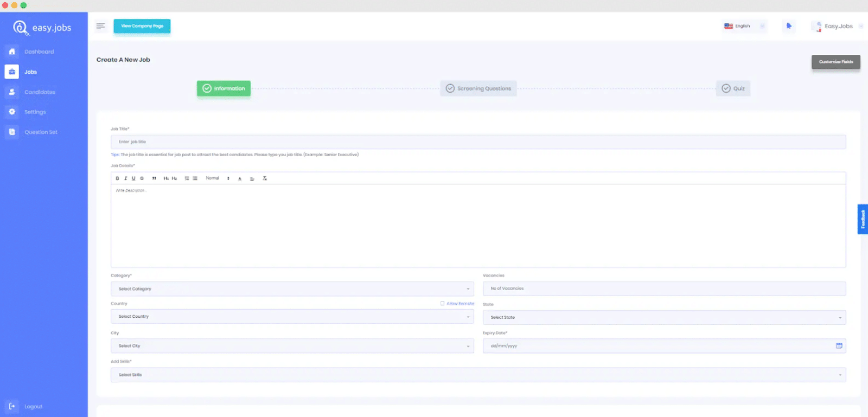Click the blue notification icon

pos(789,25)
